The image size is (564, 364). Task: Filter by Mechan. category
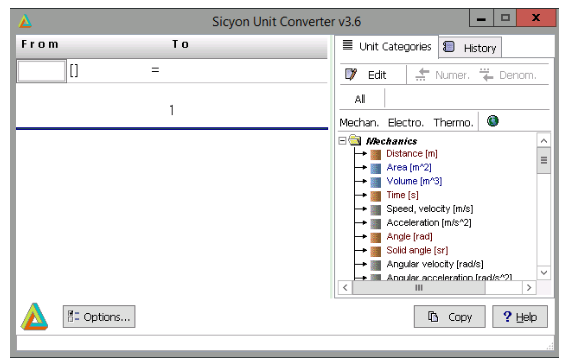point(359,123)
